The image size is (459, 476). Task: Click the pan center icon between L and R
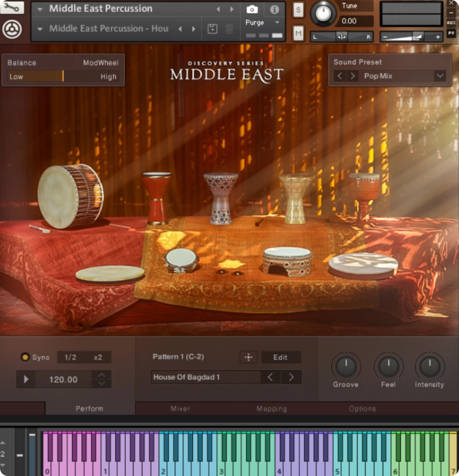342,37
